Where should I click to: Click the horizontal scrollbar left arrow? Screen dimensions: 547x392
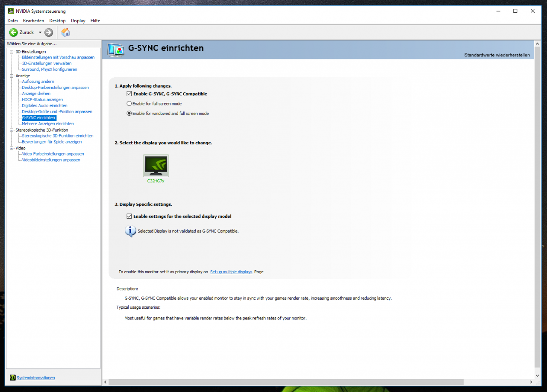[x=106, y=382]
